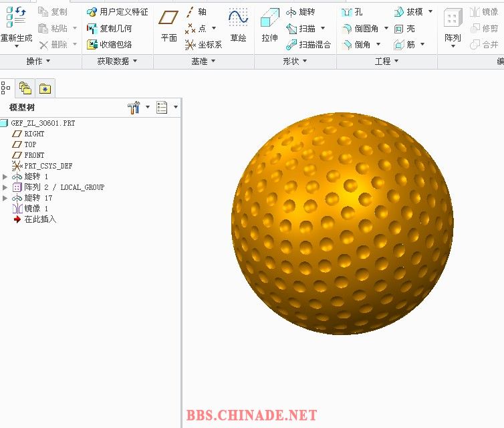
Task: Select the Hole (孔) tool
Action: click(352, 12)
